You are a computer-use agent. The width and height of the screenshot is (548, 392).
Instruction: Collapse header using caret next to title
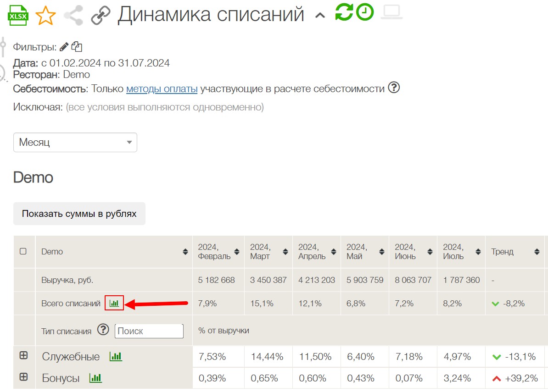(x=320, y=16)
